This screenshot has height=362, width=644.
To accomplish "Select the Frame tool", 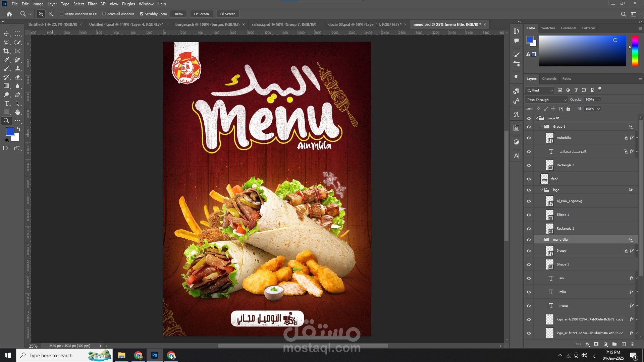I will pyautogui.click(x=18, y=51).
